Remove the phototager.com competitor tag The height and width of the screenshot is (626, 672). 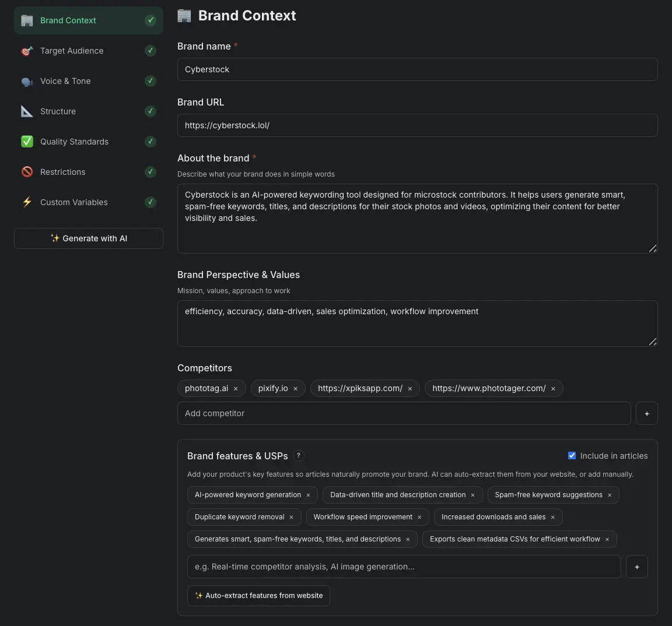553,389
